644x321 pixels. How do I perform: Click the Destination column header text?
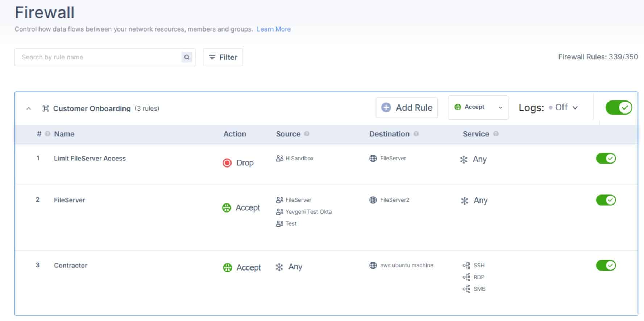(x=389, y=134)
